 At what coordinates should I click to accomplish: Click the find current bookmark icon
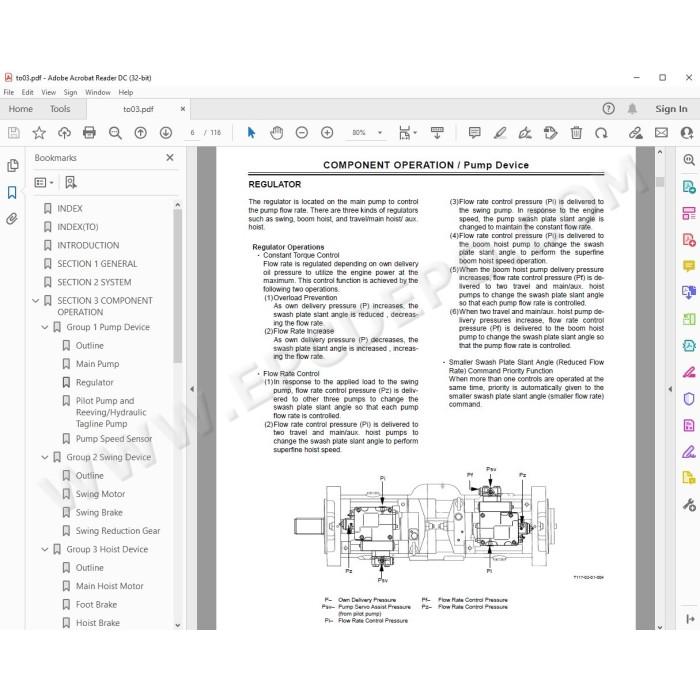[x=71, y=182]
